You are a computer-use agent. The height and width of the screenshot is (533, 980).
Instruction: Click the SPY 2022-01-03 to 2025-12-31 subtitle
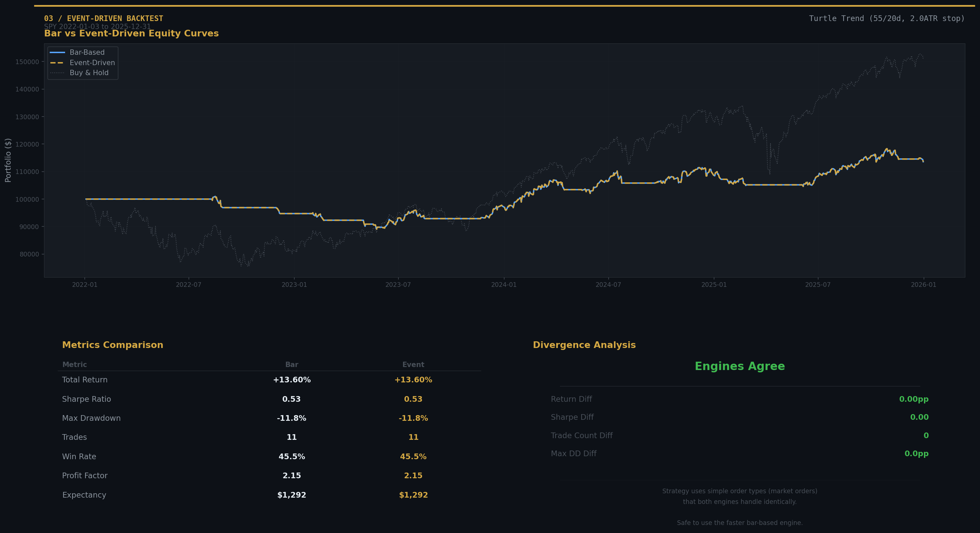click(98, 26)
